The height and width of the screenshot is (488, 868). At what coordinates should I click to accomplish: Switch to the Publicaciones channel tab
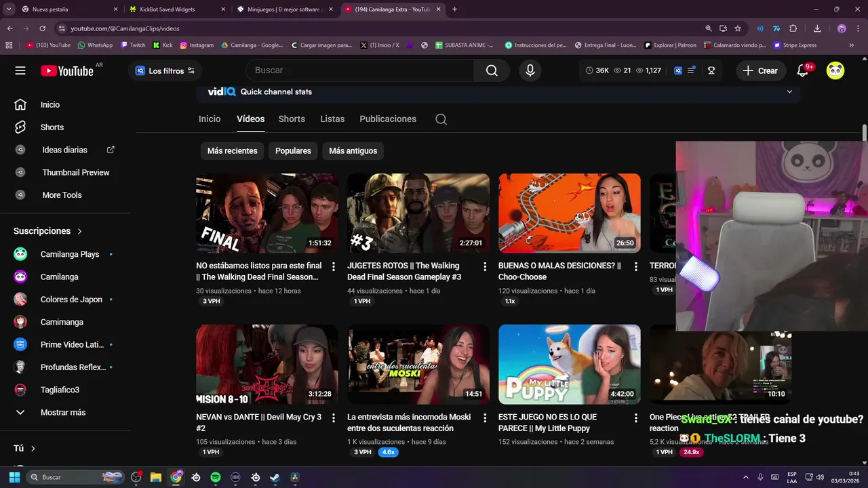(388, 119)
